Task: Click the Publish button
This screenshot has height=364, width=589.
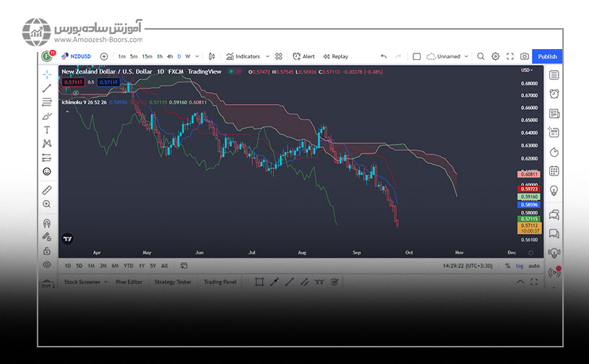Action: 547,56
